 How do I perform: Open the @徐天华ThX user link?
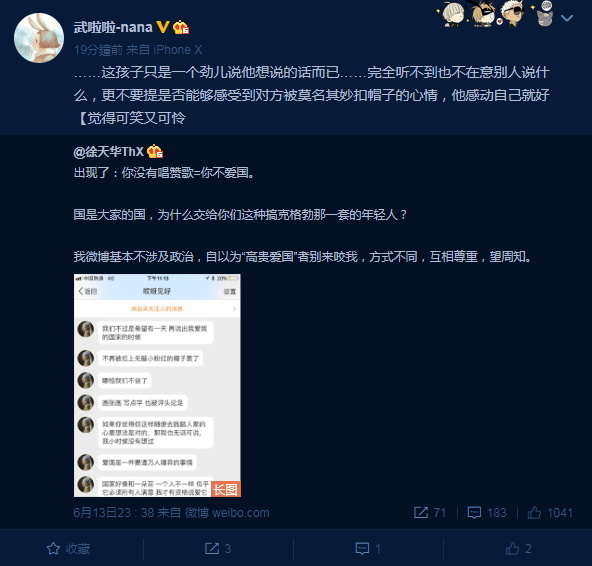(x=109, y=152)
